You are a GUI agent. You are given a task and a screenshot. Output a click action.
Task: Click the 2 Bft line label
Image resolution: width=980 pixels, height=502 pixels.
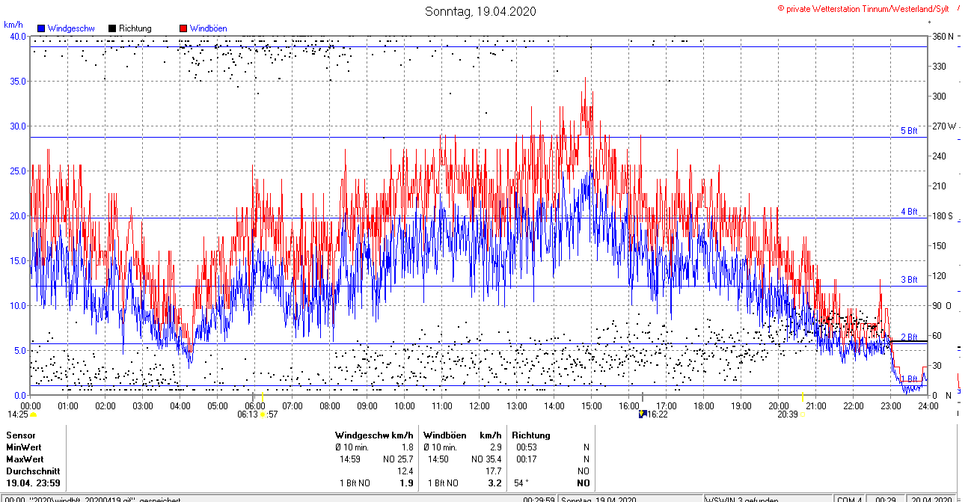point(909,337)
